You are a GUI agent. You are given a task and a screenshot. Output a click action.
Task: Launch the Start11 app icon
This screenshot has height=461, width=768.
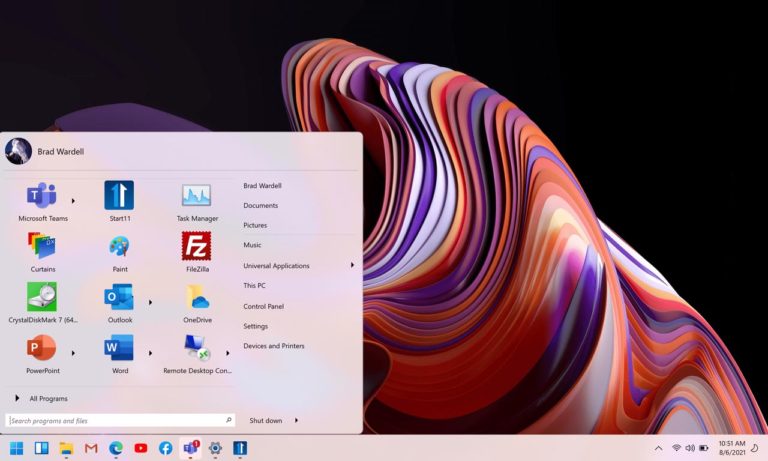click(x=119, y=195)
